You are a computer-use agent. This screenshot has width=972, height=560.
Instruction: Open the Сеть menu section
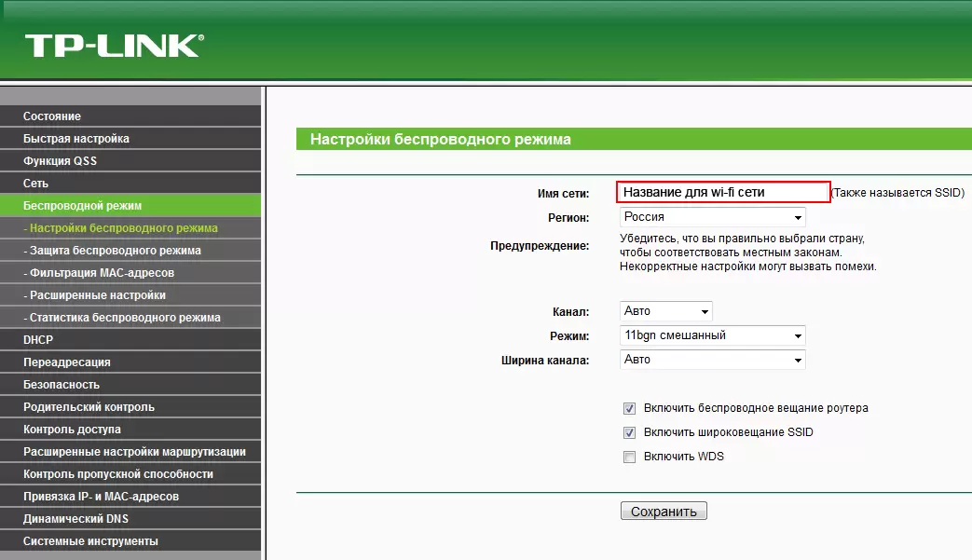click(35, 184)
